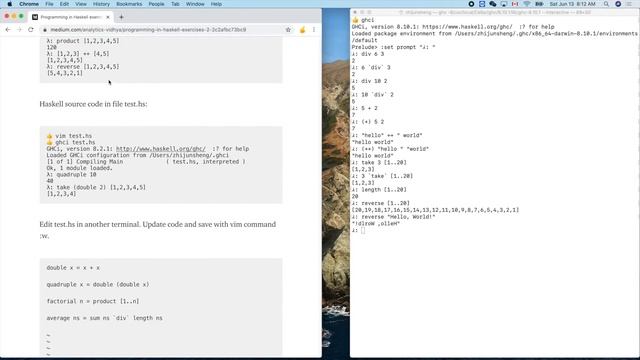Click 'Haskell source code in file test.hs:' text

93,104
